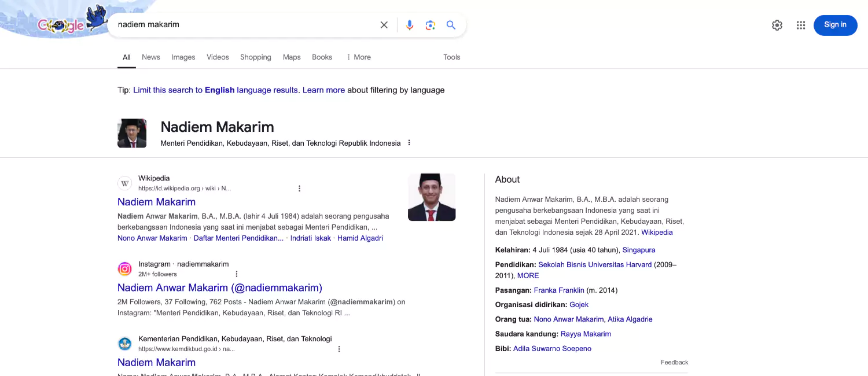Screen dimensions: 868x376
Task: Open Instagram result three-dot menu
Action: [236, 274]
